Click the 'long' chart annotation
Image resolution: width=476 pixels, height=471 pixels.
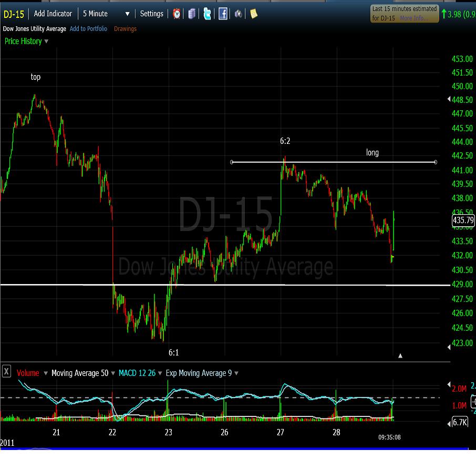click(x=372, y=152)
